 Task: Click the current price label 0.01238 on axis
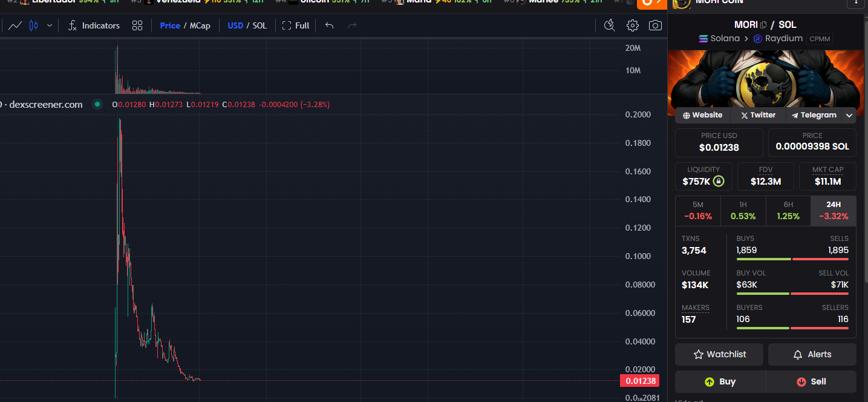coord(639,381)
